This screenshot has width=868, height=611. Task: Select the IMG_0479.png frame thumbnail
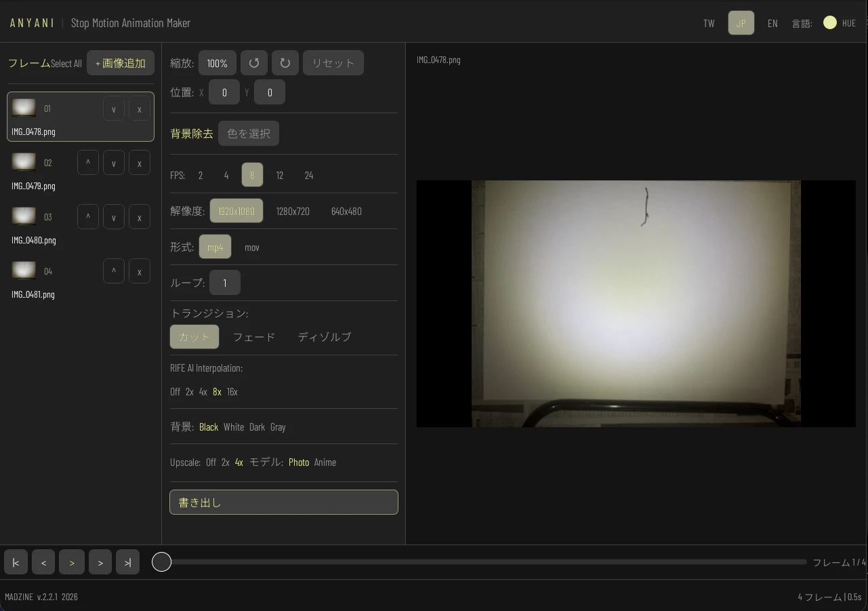pos(24,162)
